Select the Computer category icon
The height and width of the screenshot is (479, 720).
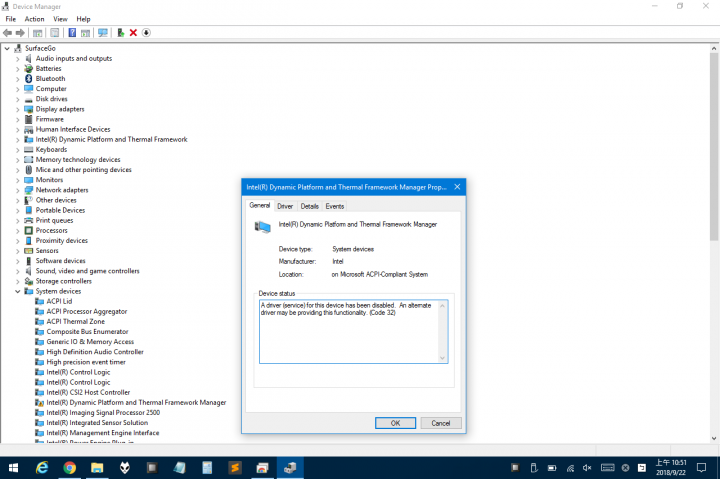point(28,89)
